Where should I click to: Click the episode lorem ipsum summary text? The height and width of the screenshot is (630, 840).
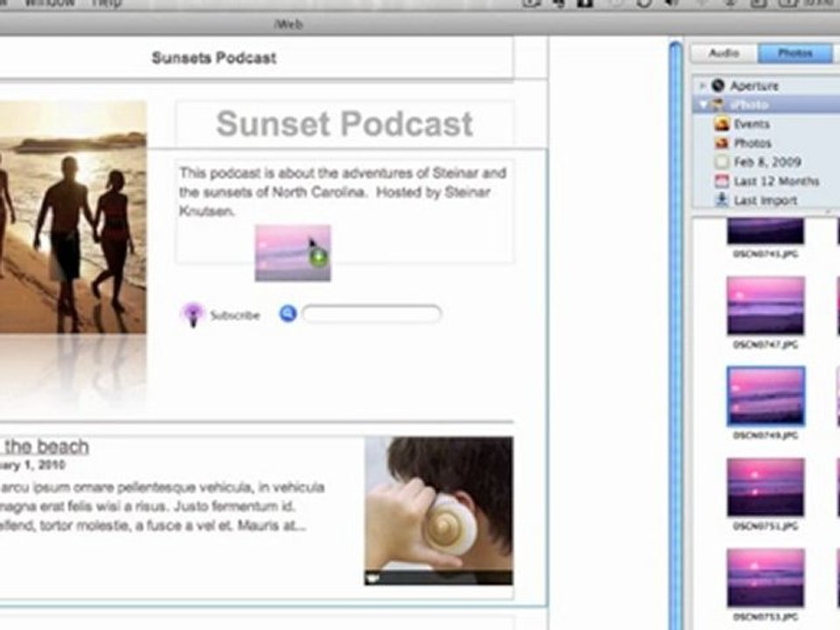[x=163, y=507]
